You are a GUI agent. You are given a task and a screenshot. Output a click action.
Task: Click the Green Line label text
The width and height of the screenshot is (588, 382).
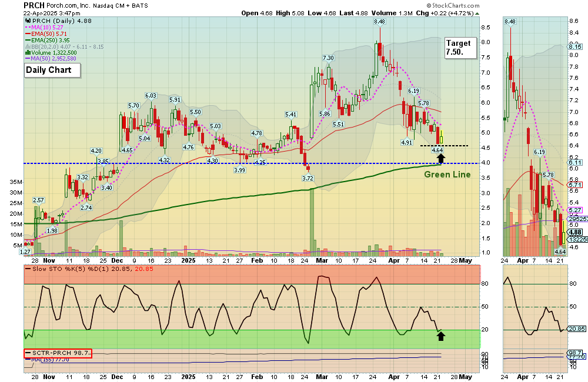(447, 175)
